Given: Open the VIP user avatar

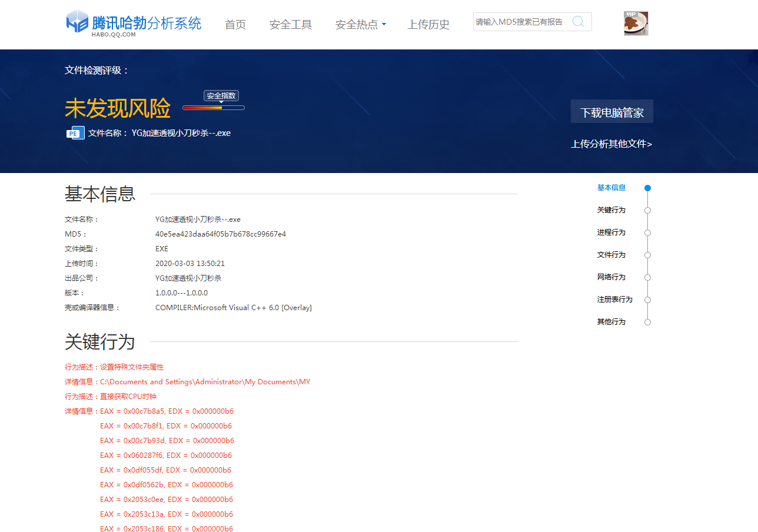Looking at the screenshot, I should pos(636,24).
